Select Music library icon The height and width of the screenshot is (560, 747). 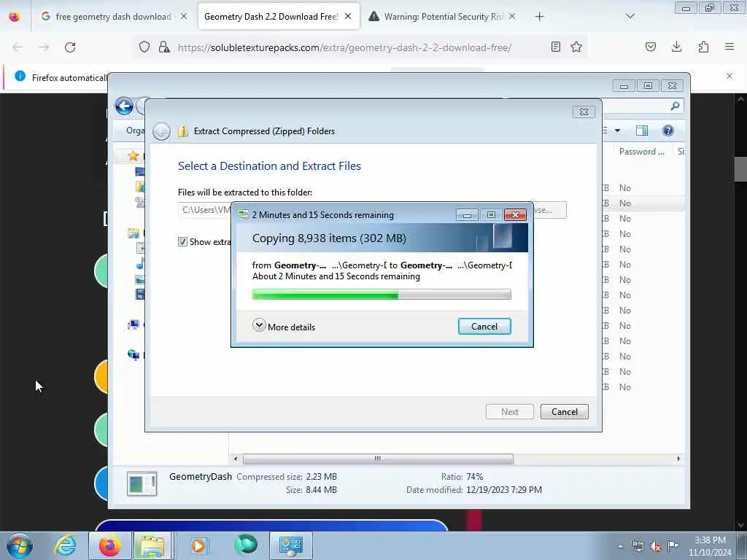pyautogui.click(x=140, y=264)
